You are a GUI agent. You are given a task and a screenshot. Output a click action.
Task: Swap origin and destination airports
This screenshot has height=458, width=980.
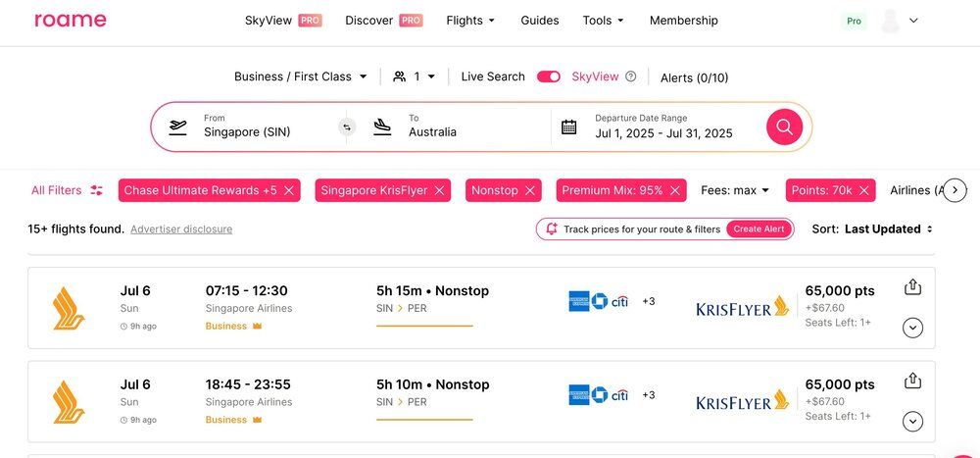(x=346, y=127)
